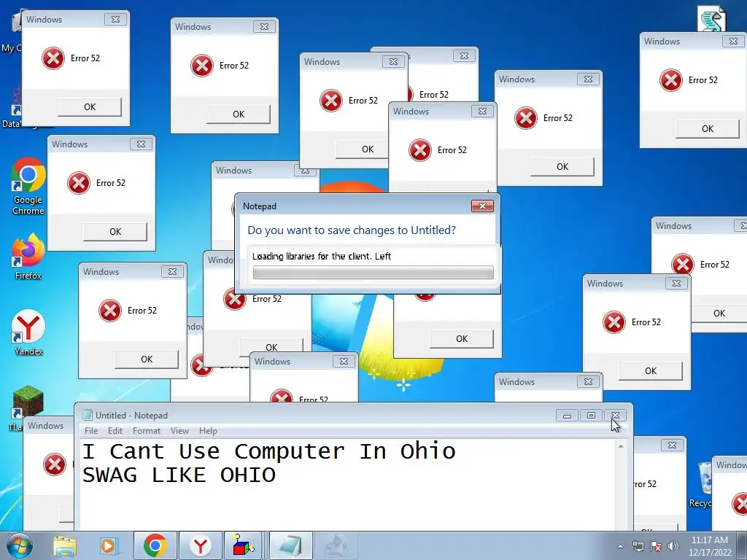
Task: Click the red error icon beside the Yandex shortcut
Action: click(110, 311)
